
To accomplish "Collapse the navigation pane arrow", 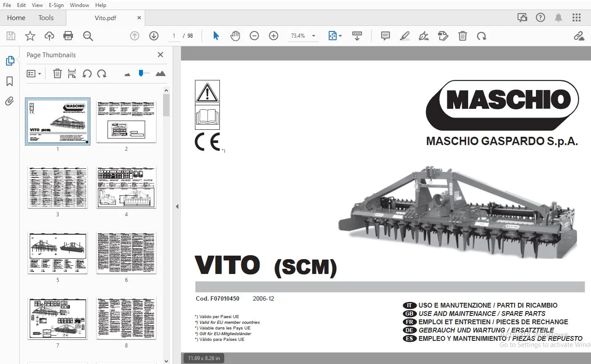I will [177, 206].
